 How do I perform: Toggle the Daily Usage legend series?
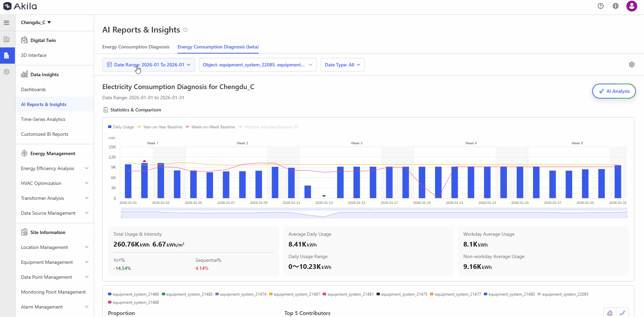click(x=121, y=127)
